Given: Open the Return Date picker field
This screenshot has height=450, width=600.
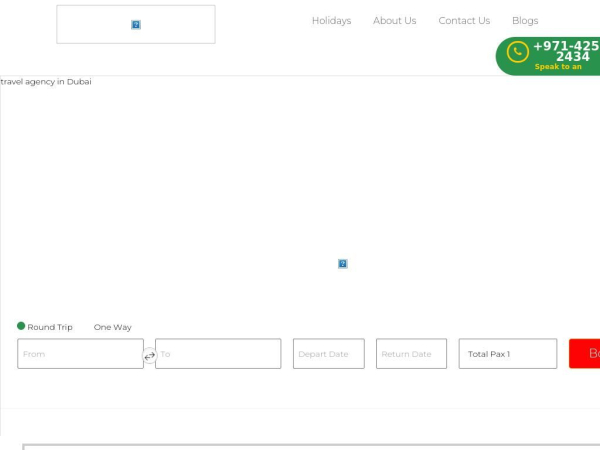Looking at the screenshot, I should click(411, 354).
